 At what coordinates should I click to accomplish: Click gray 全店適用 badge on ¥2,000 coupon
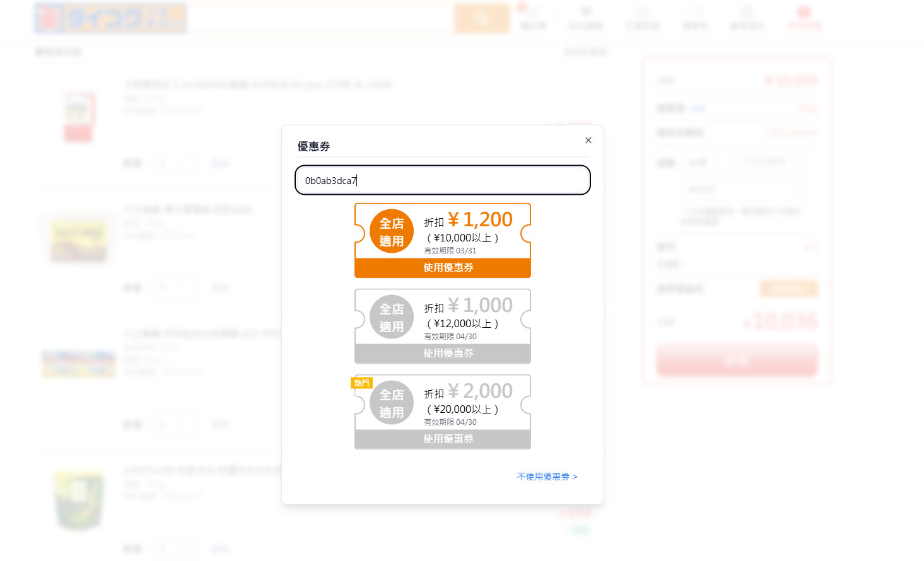[391, 403]
